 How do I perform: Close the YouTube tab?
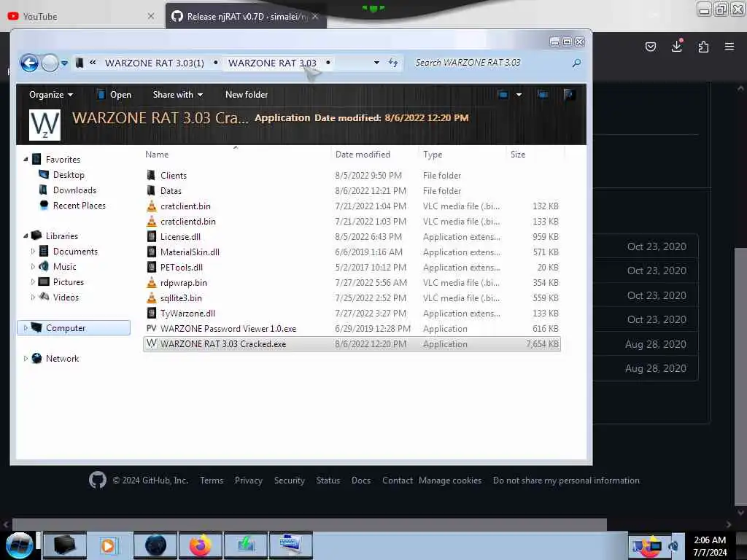(150, 16)
